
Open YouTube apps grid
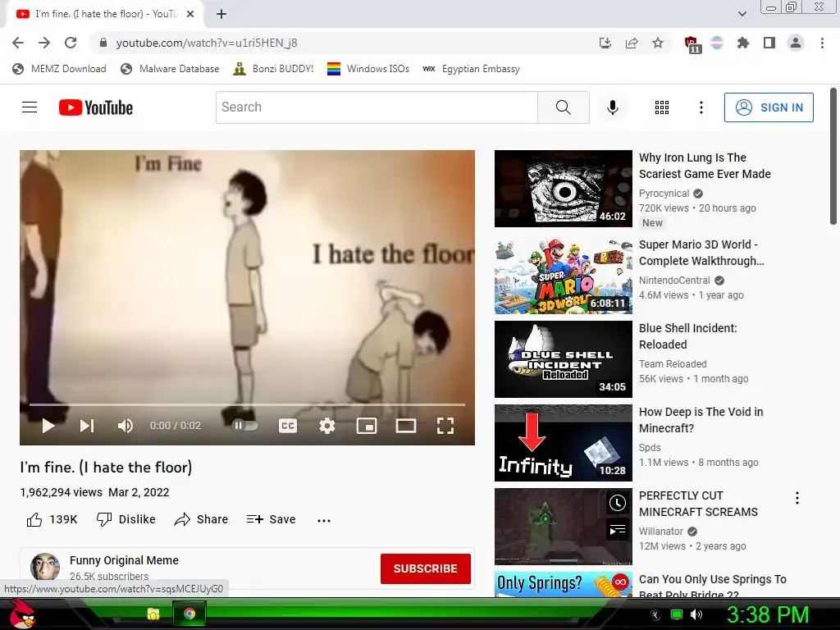662,107
